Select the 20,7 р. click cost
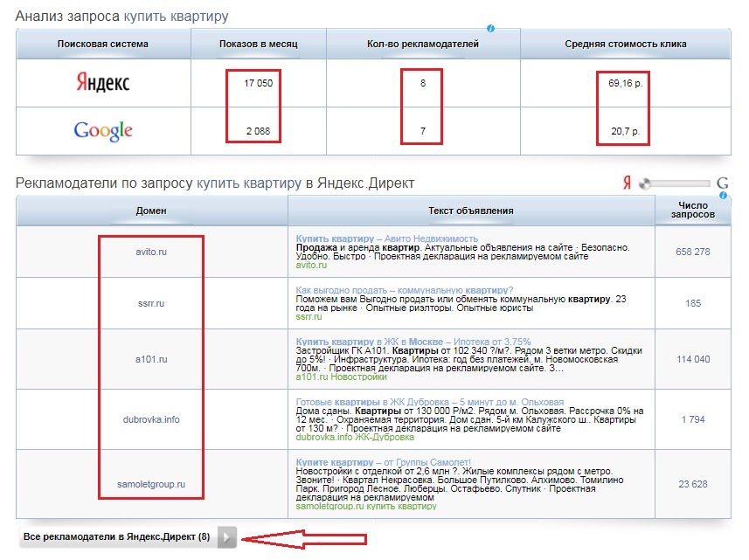The width and height of the screenshot is (749, 560). click(625, 131)
